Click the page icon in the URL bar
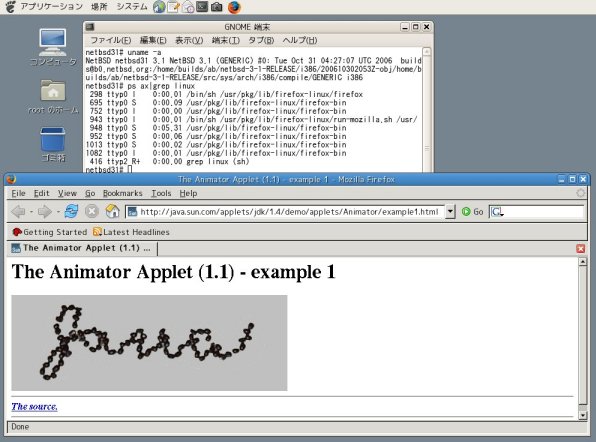The width and height of the screenshot is (596, 442). pos(132,212)
